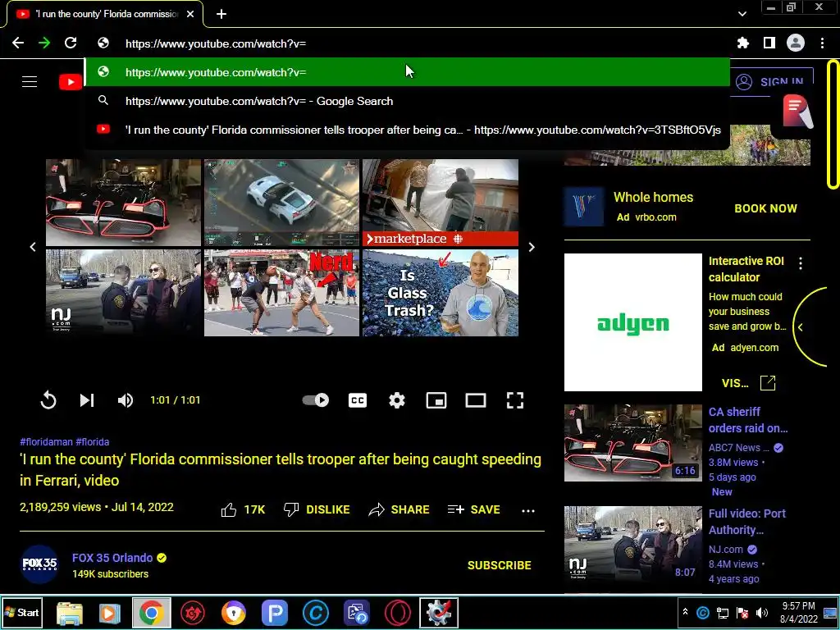This screenshot has width=840, height=630.
Task: Open the FOX 35 channel avatar
Action: tap(39, 564)
